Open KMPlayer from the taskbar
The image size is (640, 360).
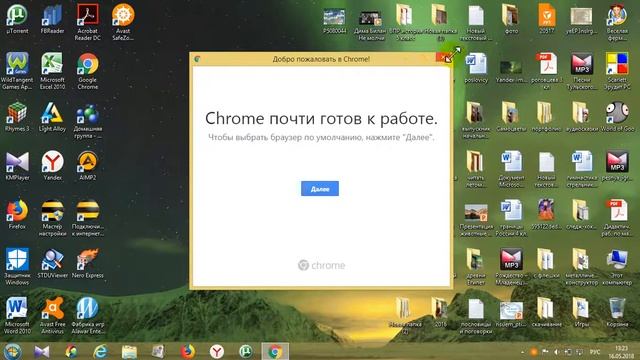click(x=42, y=351)
